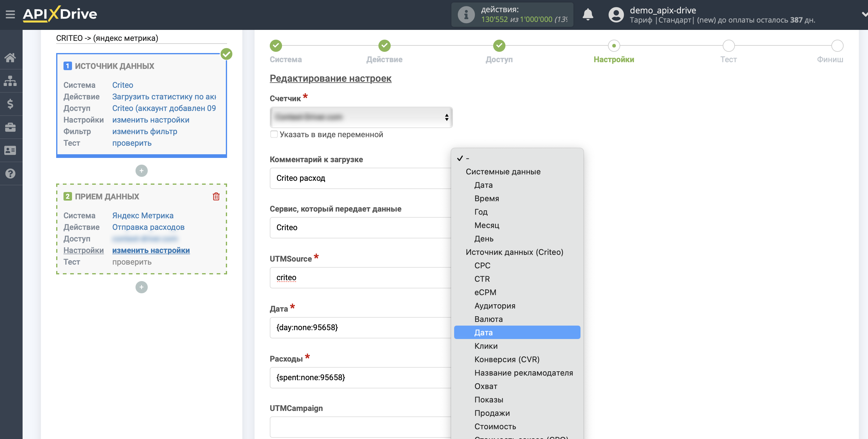Delete the data receiver block

pyautogui.click(x=216, y=196)
